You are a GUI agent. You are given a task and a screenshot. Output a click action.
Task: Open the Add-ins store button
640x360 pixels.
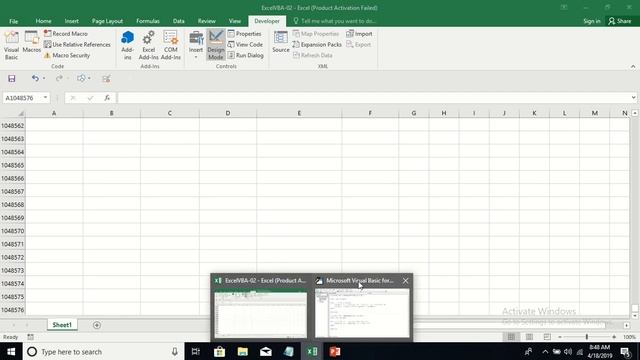pyautogui.click(x=127, y=45)
